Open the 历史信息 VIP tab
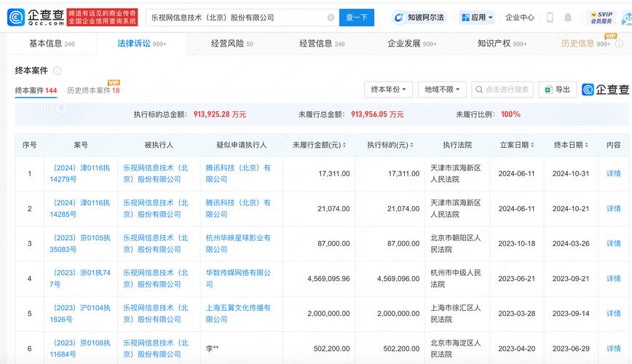The image size is (632, 364). 585,44
